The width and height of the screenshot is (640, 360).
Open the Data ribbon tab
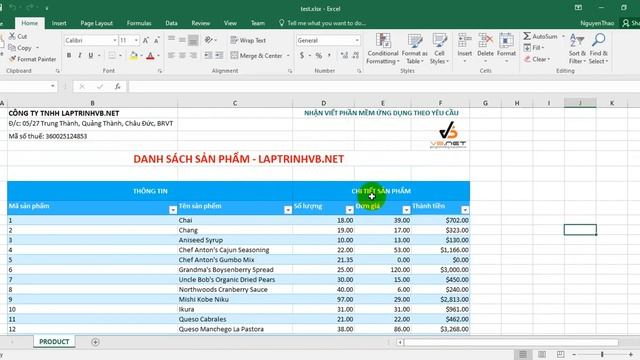pos(171,23)
